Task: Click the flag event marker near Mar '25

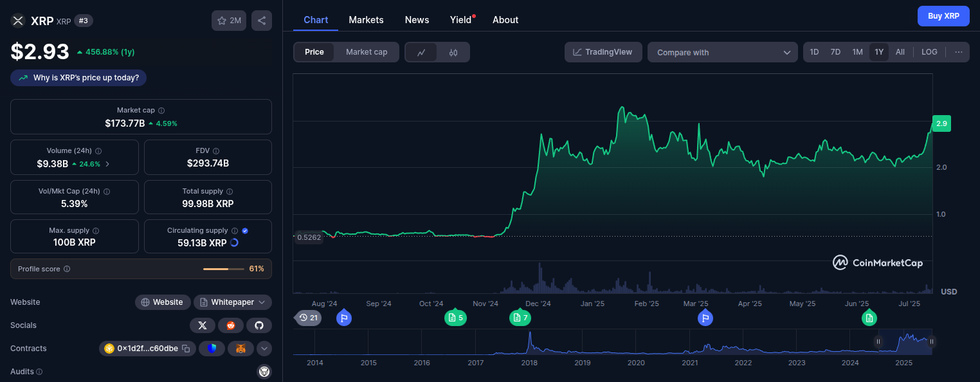Action: click(x=705, y=318)
